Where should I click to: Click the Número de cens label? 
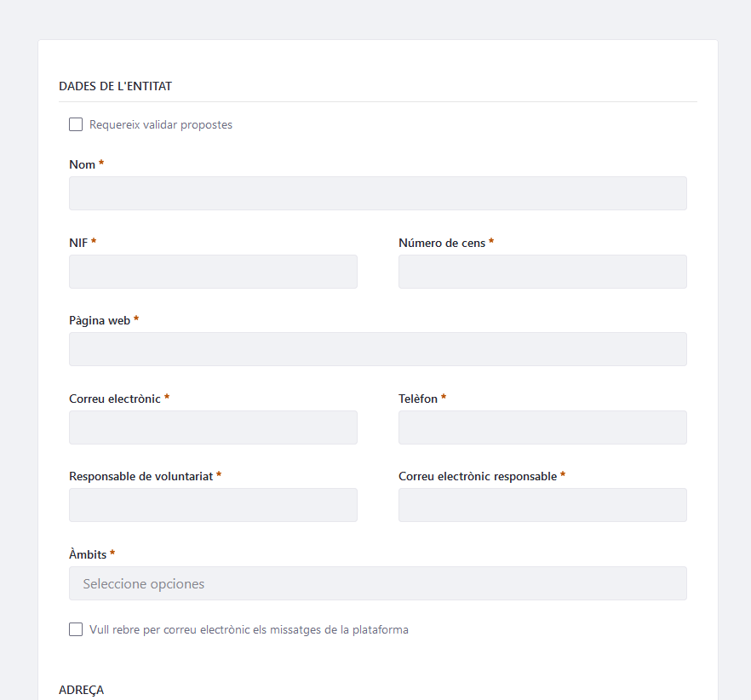[x=442, y=243]
